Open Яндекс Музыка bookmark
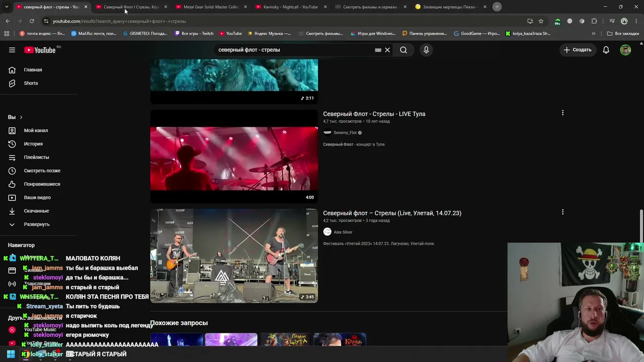This screenshot has height=362, width=644. click(x=269, y=34)
